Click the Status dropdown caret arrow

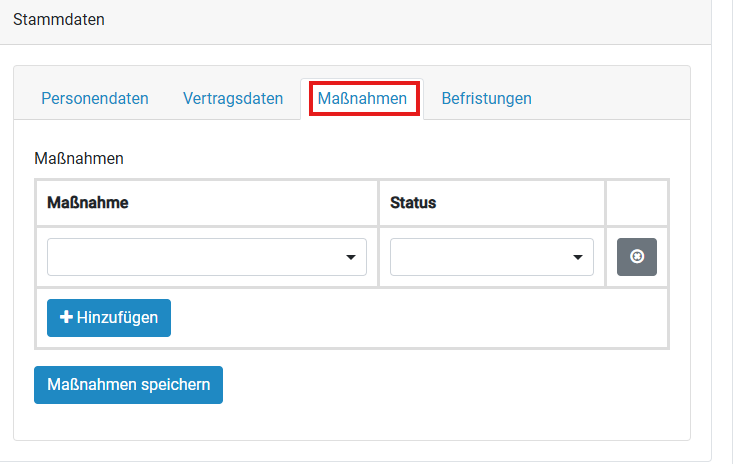point(578,258)
